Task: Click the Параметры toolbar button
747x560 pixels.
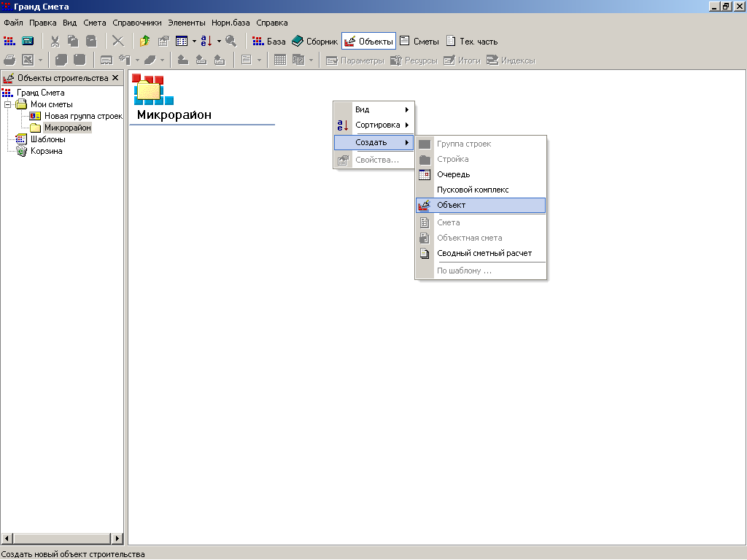Action: 355,61
